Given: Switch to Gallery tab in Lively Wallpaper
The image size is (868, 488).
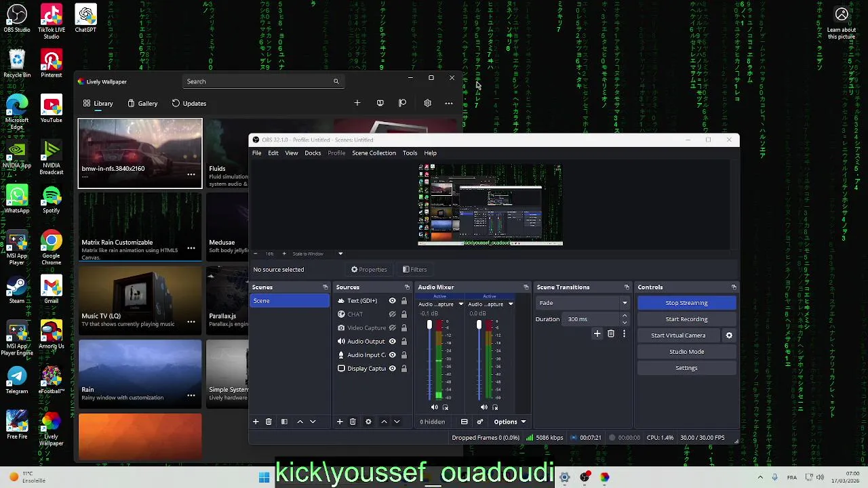Looking at the screenshot, I should (142, 104).
